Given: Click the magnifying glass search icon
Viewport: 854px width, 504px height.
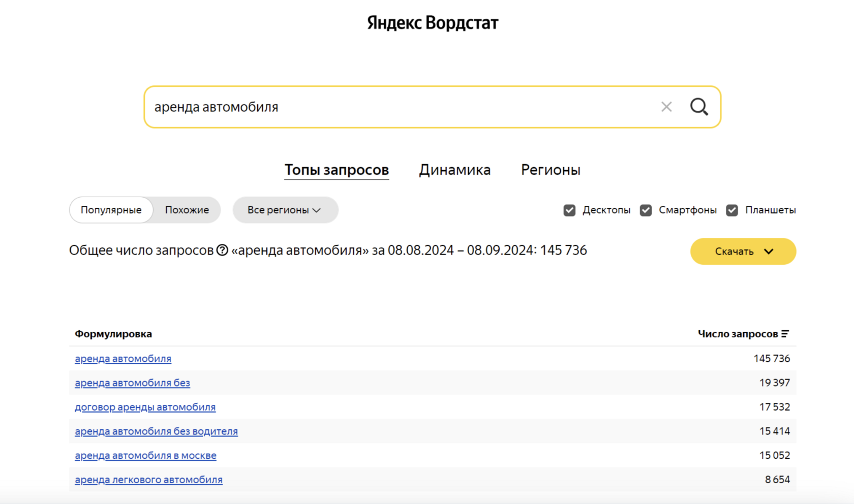Looking at the screenshot, I should coord(699,107).
